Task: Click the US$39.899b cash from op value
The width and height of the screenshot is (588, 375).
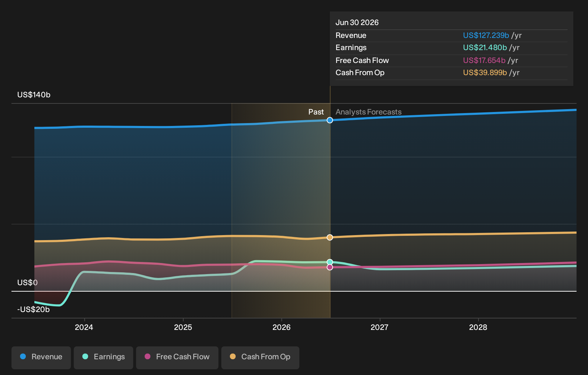Action: (x=485, y=73)
